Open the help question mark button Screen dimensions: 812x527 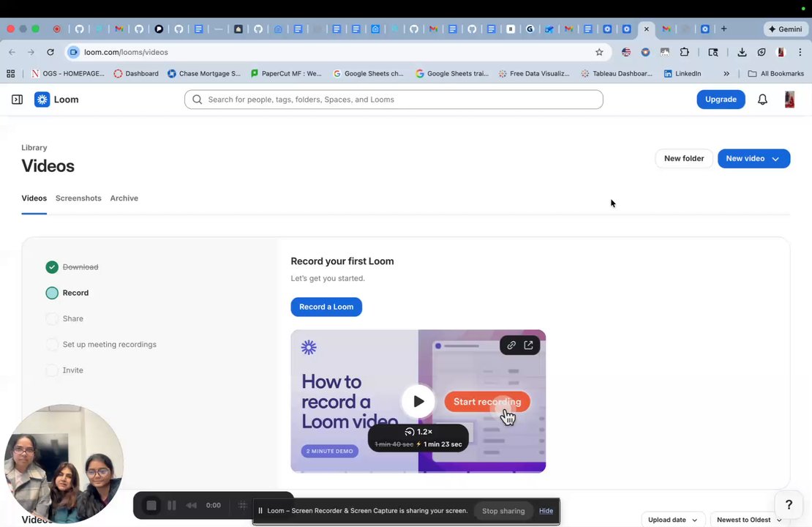point(789,504)
